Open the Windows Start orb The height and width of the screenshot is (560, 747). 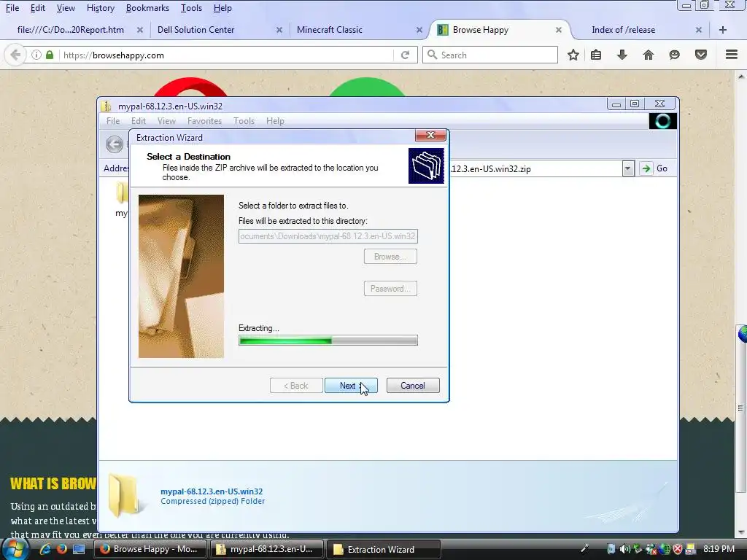coord(15,549)
